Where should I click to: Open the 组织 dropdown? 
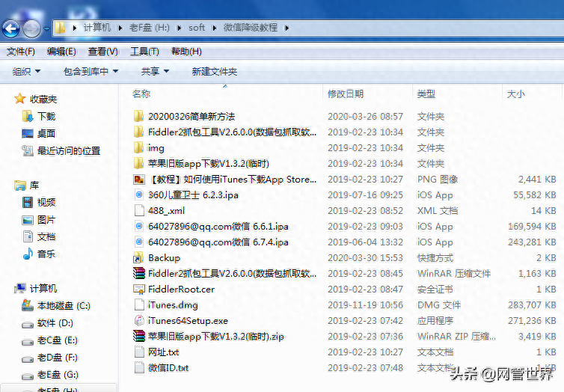pyautogui.click(x=26, y=72)
